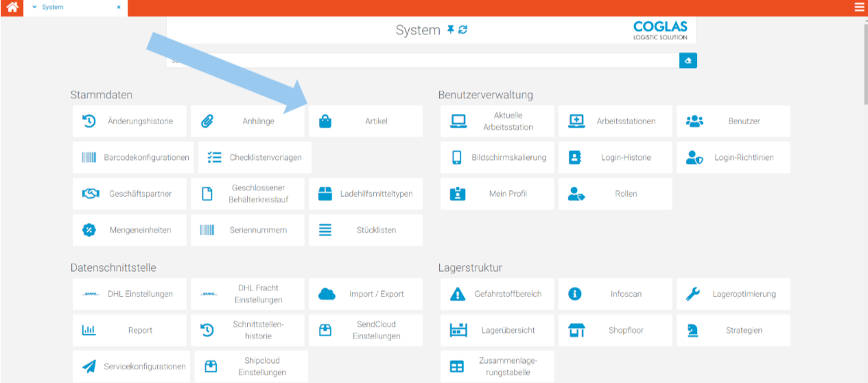
Task: Open the Rollen tile
Action: point(615,194)
